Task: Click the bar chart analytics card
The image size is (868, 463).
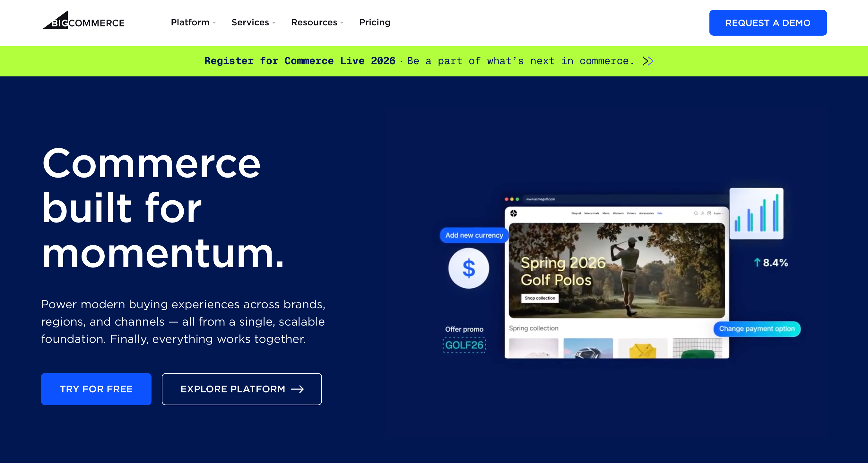Action: (x=756, y=214)
